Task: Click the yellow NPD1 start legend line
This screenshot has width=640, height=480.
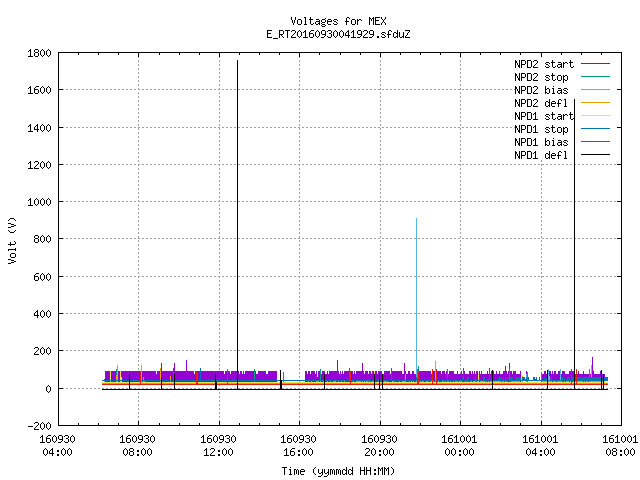Action: pyautogui.click(x=595, y=116)
